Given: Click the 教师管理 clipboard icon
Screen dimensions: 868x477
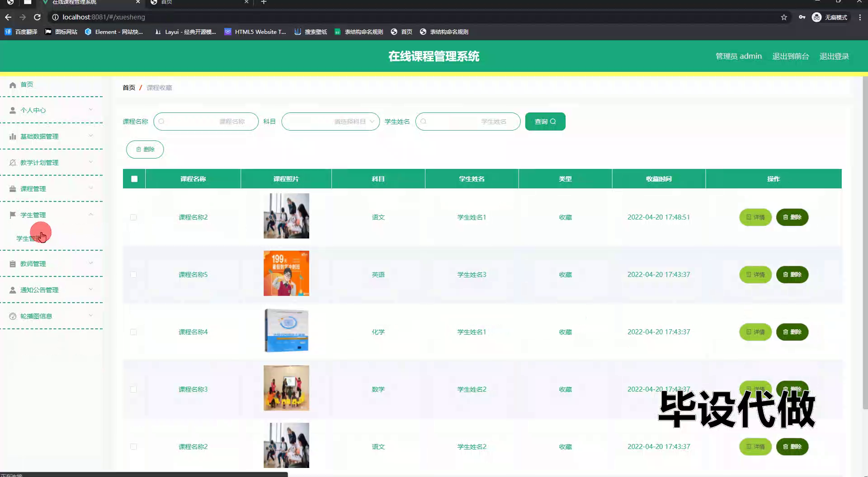Looking at the screenshot, I should click(x=13, y=264).
